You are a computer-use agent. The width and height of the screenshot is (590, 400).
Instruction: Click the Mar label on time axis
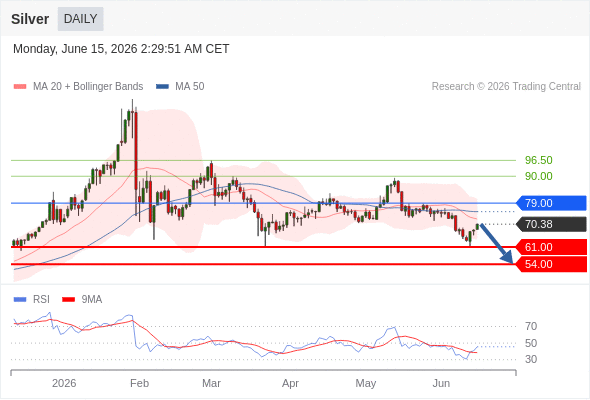click(211, 383)
